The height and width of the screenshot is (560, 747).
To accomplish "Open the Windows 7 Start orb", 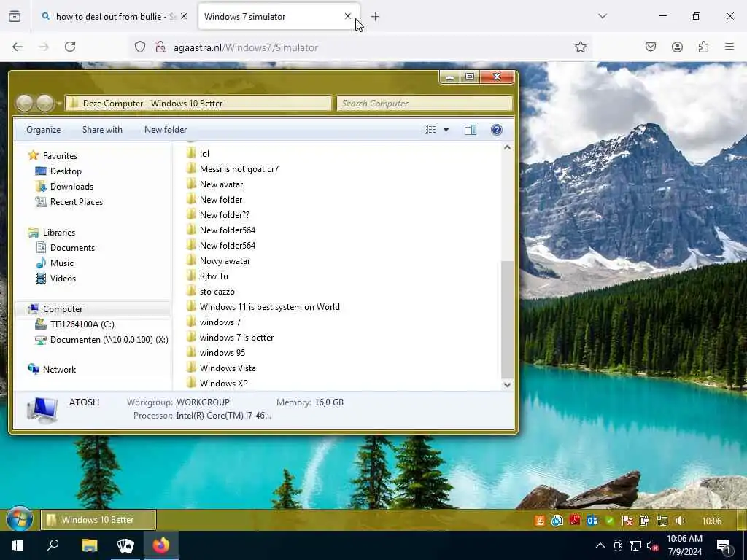I will (20, 519).
